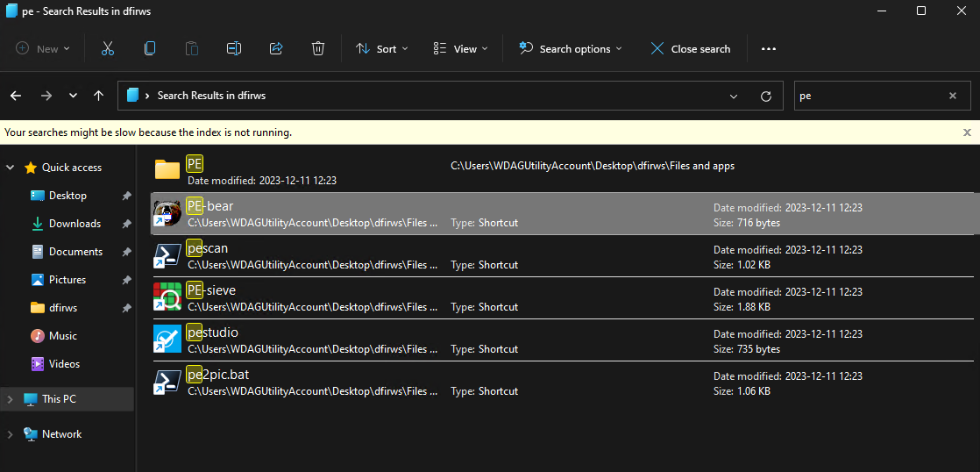The width and height of the screenshot is (980, 472).
Task: Open the PE-bear shortcut
Action: point(210,206)
